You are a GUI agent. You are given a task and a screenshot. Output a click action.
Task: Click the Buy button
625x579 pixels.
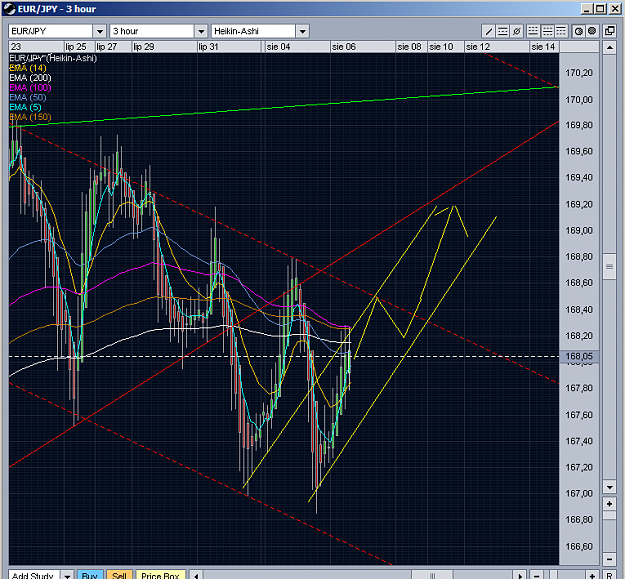pos(90,575)
